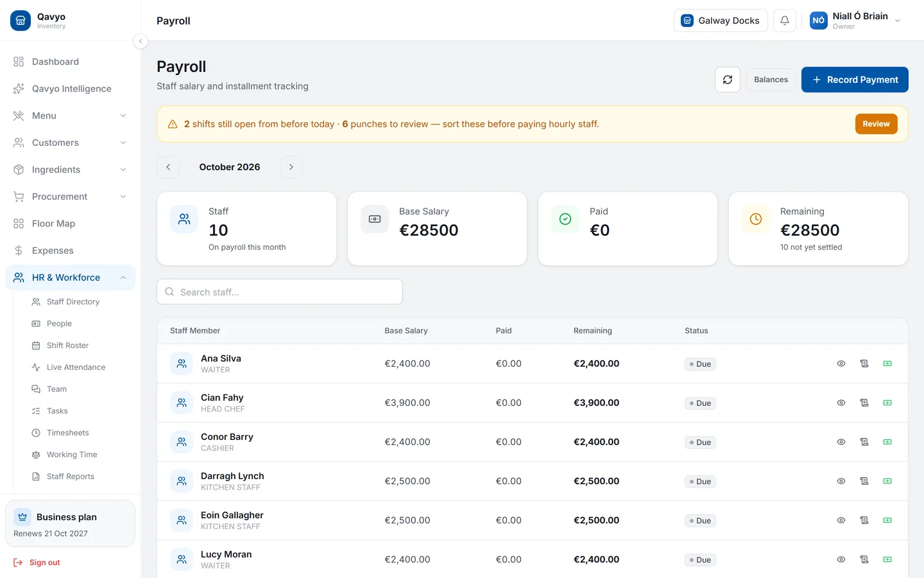This screenshot has height=578, width=924.
Task: Open Staff Directory under HR
Action: pyautogui.click(x=80, y=302)
